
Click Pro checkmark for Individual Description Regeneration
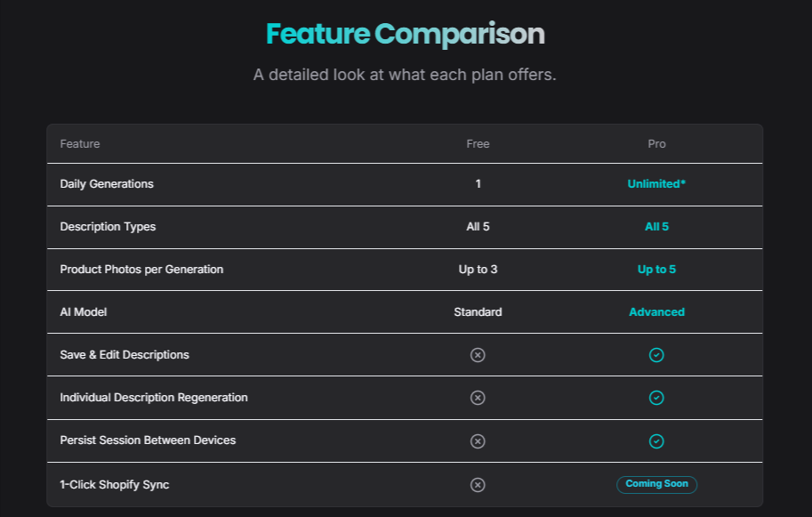[x=656, y=398]
